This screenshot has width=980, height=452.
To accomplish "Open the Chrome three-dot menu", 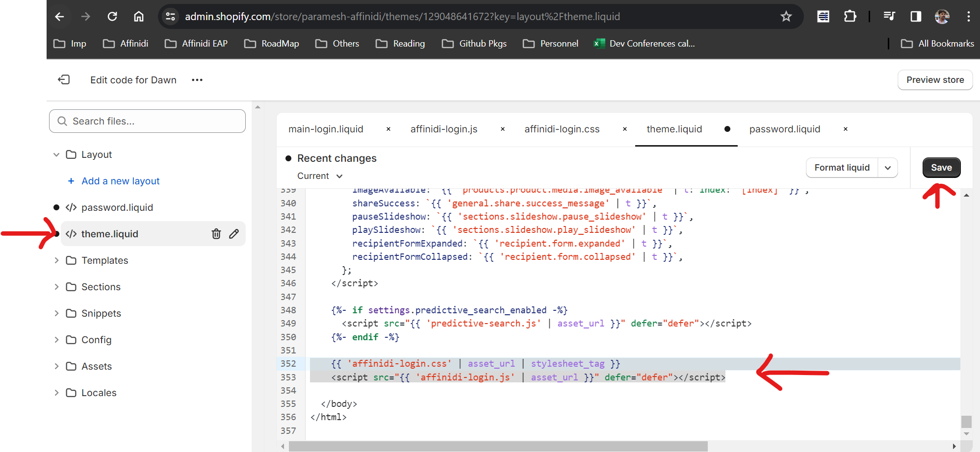I will [x=968, y=17].
